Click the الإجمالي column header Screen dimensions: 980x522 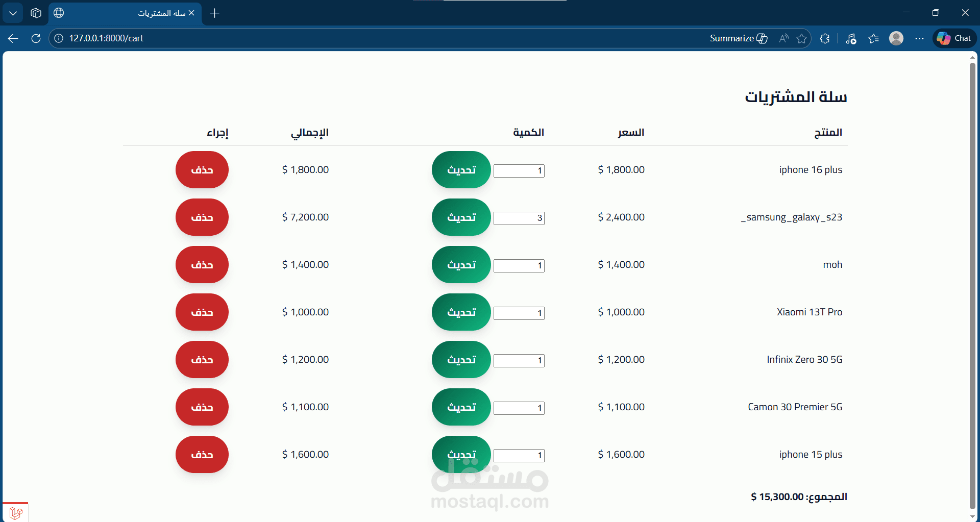tap(310, 133)
